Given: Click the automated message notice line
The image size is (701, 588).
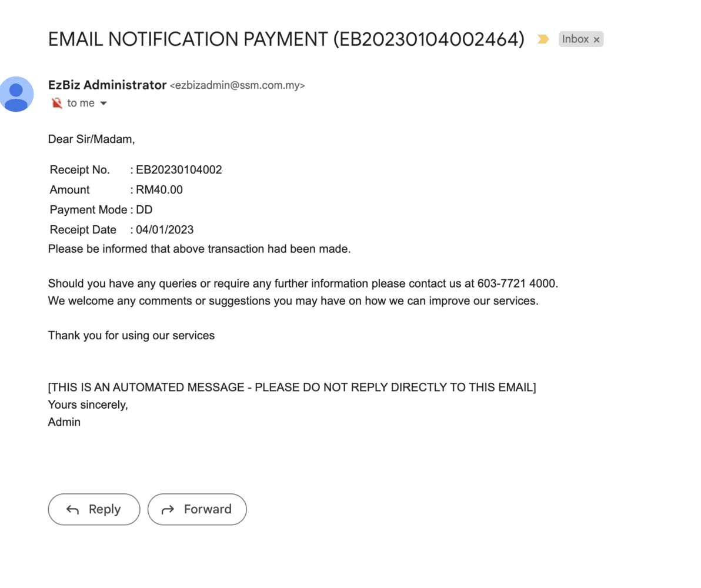Looking at the screenshot, I should [292, 387].
